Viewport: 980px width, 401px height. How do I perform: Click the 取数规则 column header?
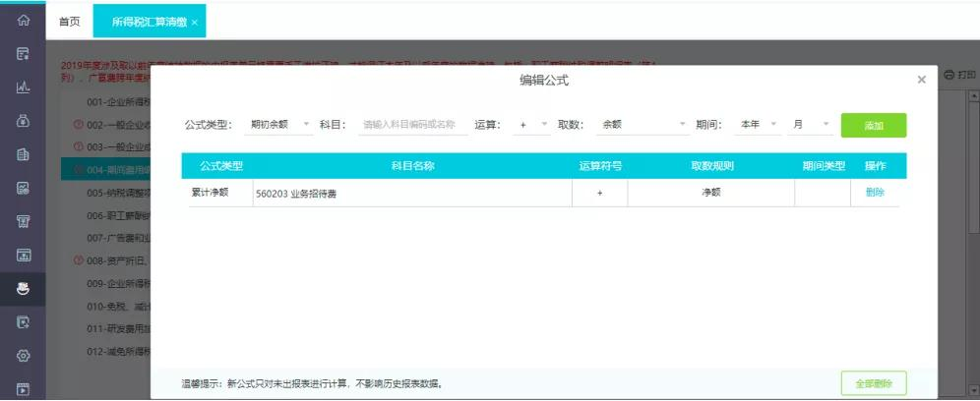coord(711,166)
